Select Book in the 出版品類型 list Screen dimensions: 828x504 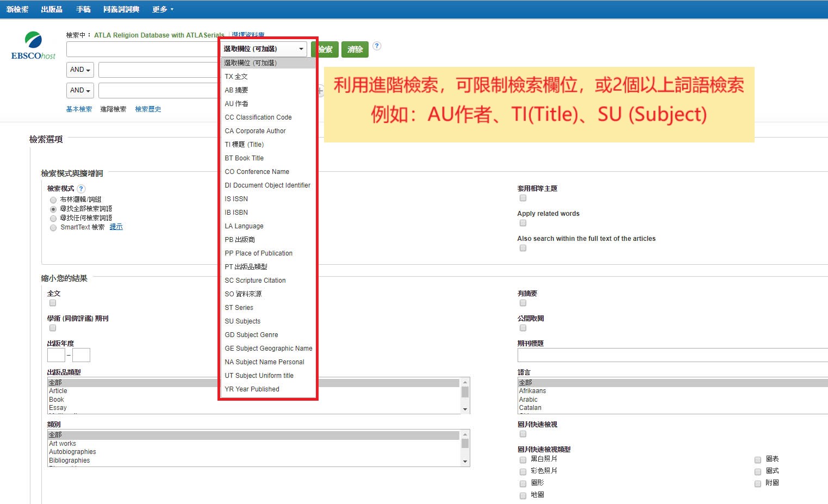click(254, 400)
